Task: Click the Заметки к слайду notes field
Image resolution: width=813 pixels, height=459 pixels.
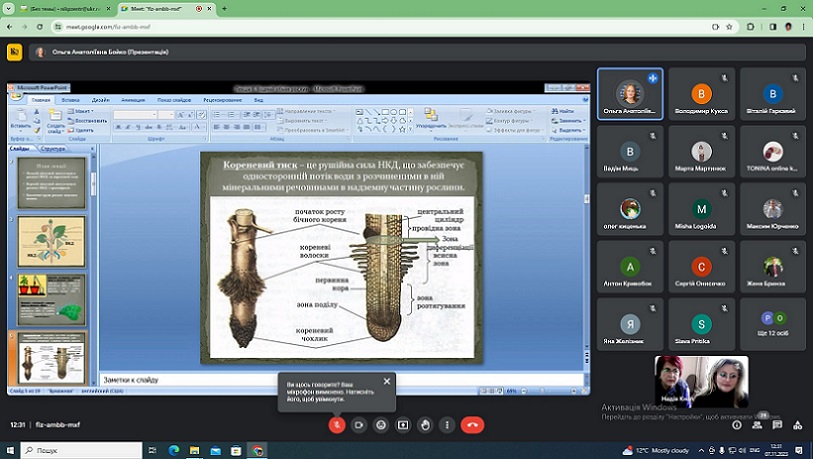Action: pos(342,380)
